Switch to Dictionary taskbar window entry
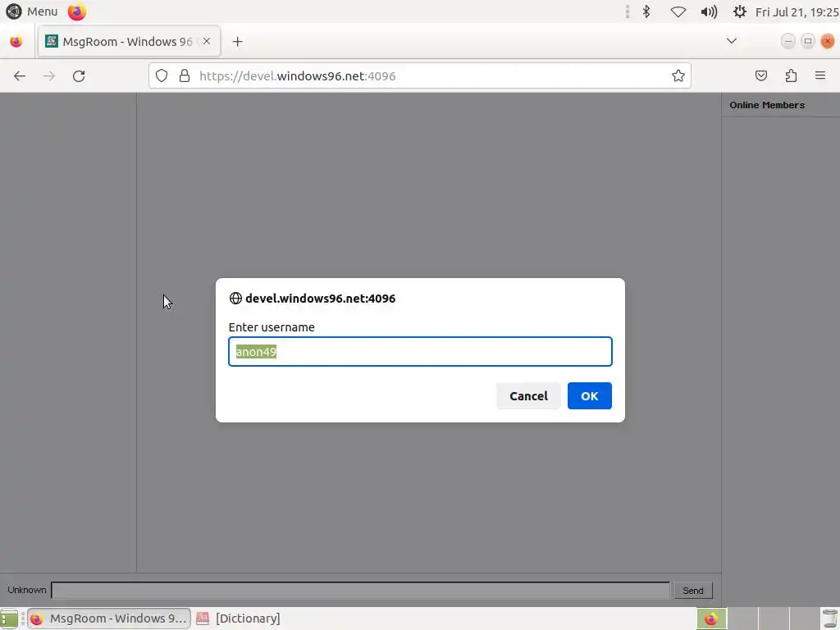 (239, 619)
